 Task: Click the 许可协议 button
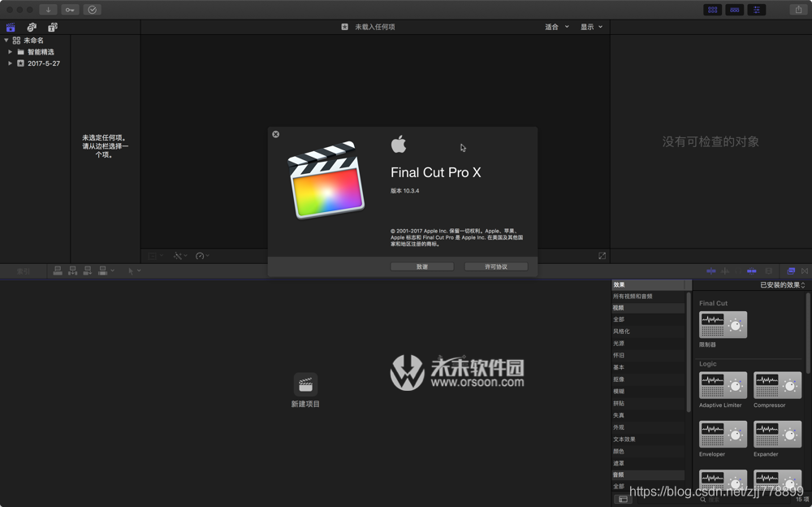tap(496, 266)
